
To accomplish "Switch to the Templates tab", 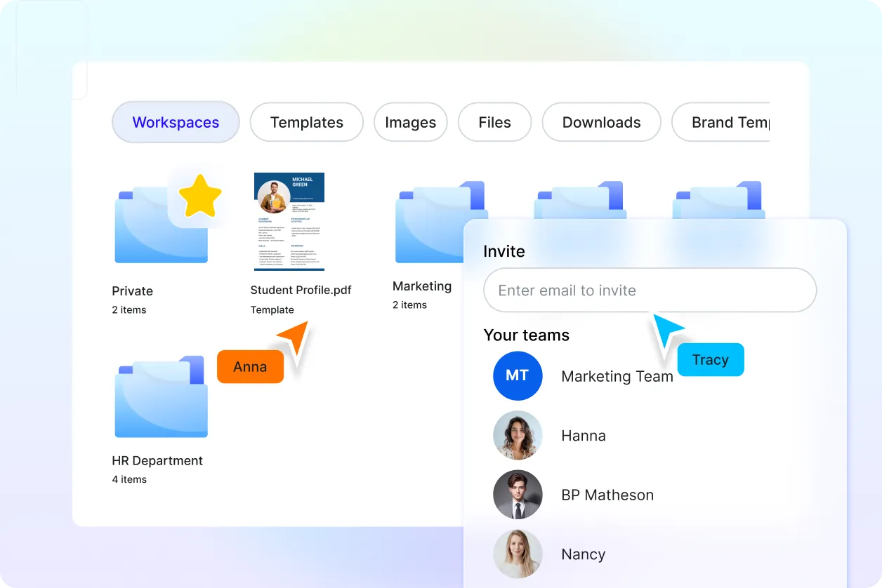I will (306, 122).
